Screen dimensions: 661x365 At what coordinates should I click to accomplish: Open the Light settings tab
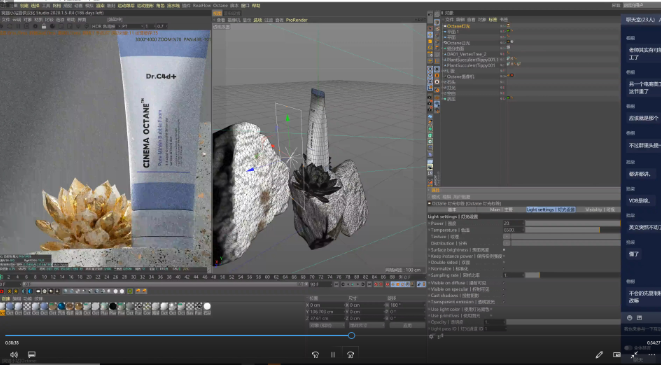pyautogui.click(x=551, y=209)
